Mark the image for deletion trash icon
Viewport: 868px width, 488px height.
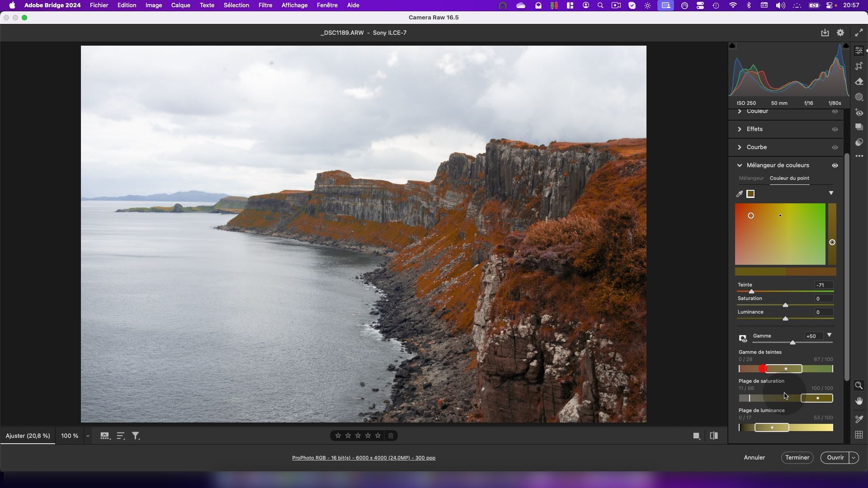(391, 436)
